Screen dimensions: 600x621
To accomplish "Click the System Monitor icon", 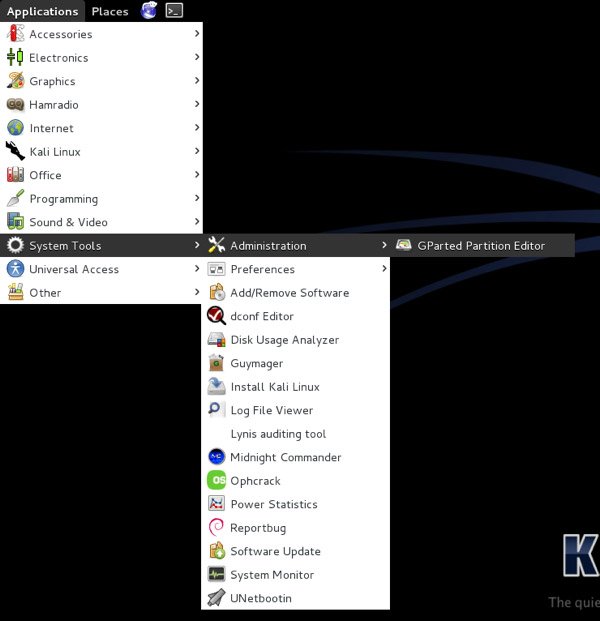I will point(216,575).
